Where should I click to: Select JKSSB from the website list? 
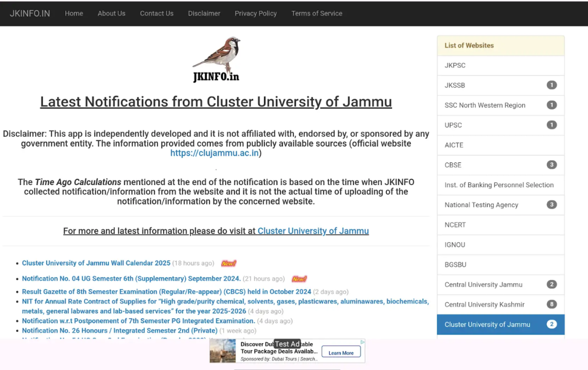(x=501, y=85)
